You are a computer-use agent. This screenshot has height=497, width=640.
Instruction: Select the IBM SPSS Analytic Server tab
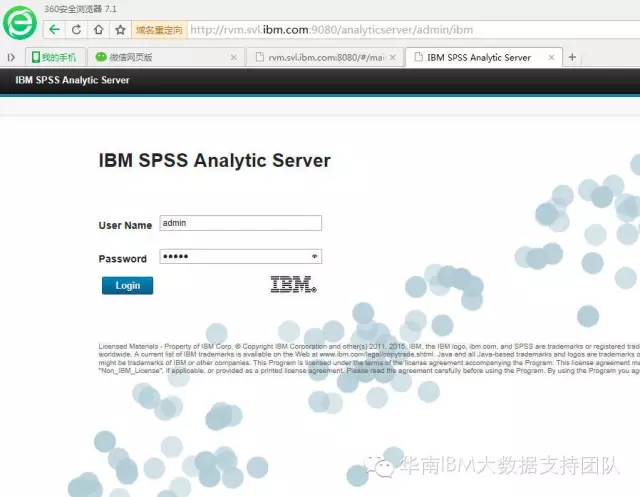pos(484,57)
